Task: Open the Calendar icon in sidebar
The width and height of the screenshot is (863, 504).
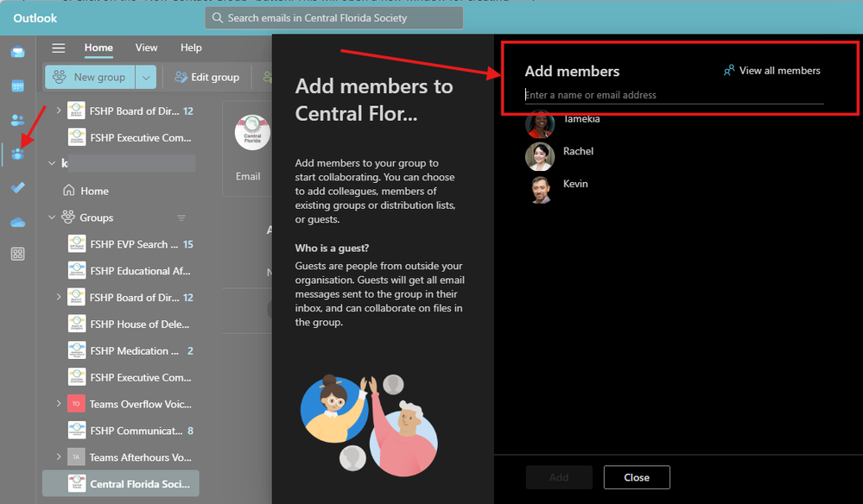Action: point(17,86)
